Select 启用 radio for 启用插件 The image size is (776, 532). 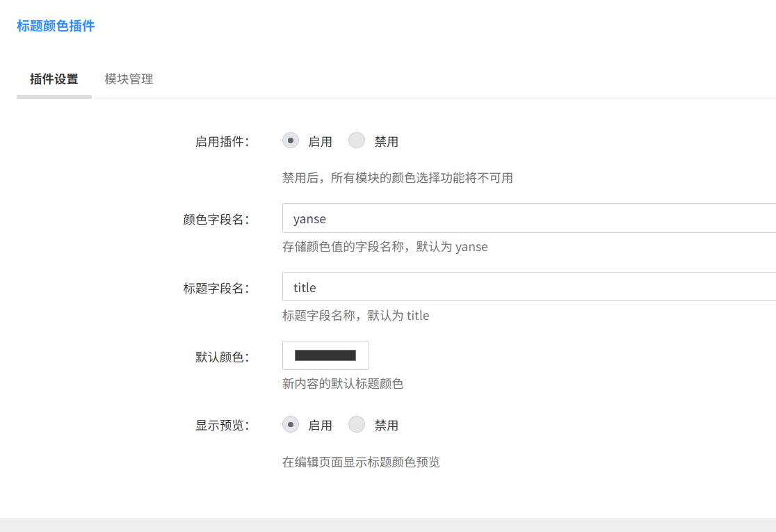tap(291, 140)
